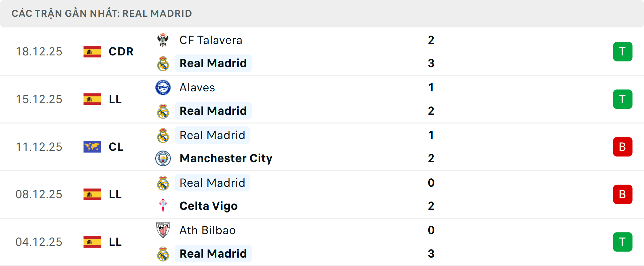Click the date 04.12.25
Screen dimensions: 644x266
(x=39, y=242)
